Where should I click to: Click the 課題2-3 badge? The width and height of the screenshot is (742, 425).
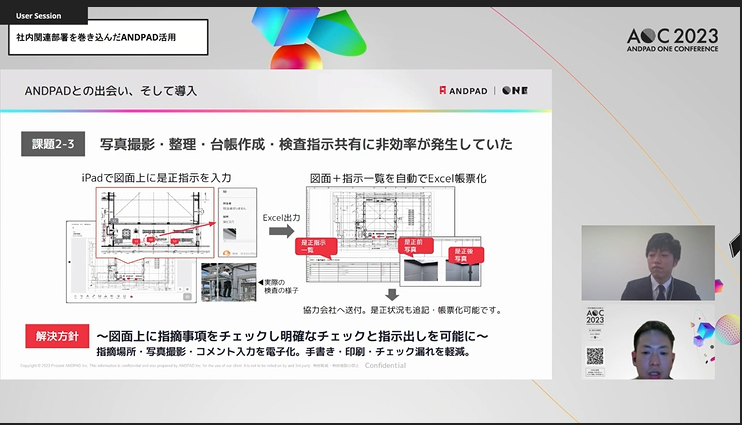click(53, 144)
